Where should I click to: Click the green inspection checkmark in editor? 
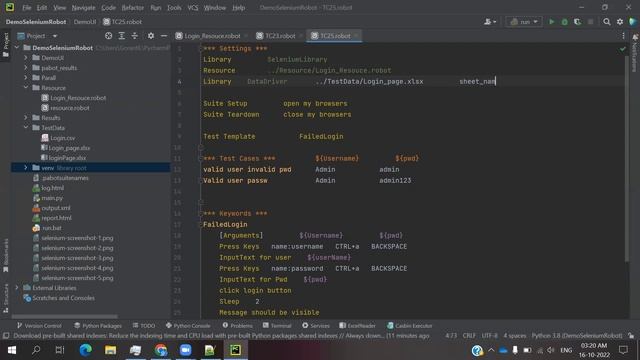click(x=622, y=49)
